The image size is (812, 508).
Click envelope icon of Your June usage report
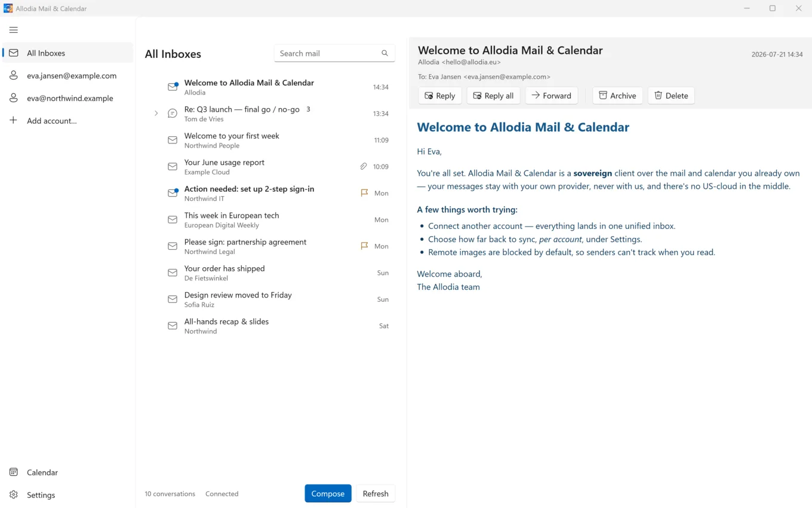(x=173, y=167)
